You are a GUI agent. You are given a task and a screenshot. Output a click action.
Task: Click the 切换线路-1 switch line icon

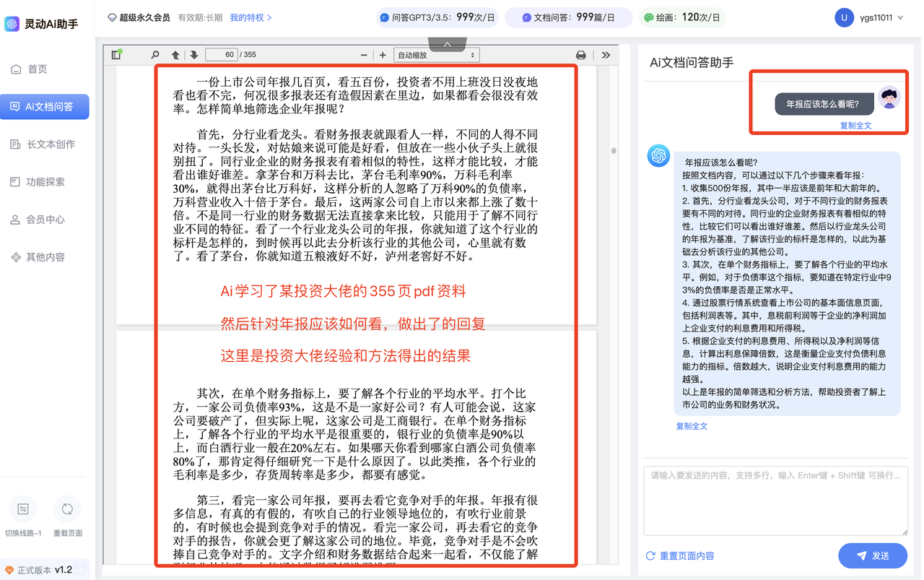point(23,509)
